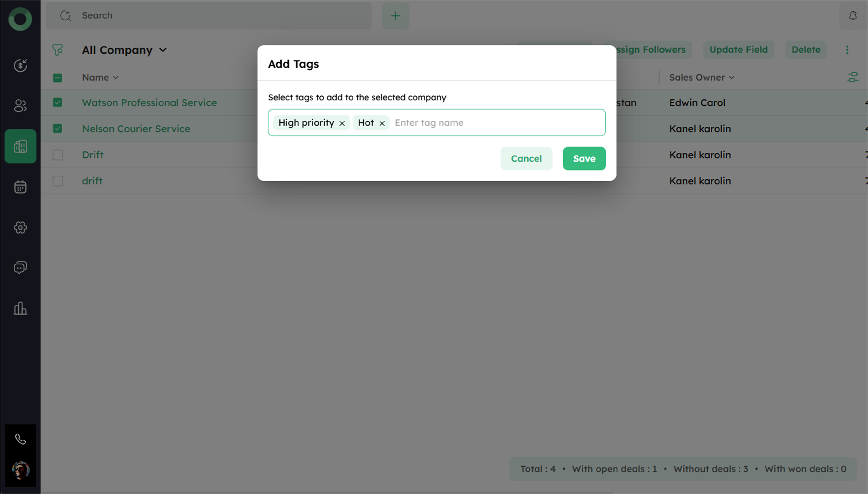This screenshot has width=868, height=494.
Task: Uncheck Nelson Courier Service checkbox
Action: click(x=58, y=129)
